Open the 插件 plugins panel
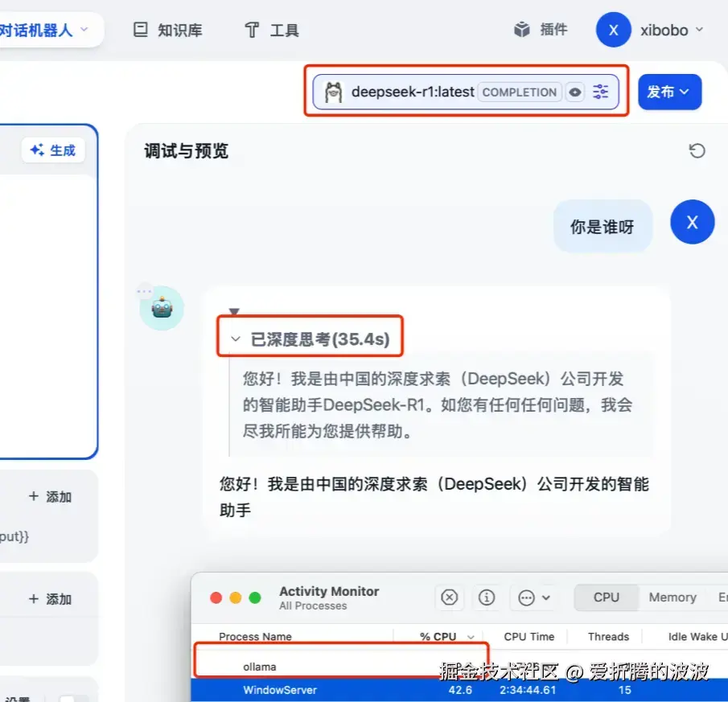Viewport: 728px width, 702px height. pyautogui.click(x=540, y=29)
